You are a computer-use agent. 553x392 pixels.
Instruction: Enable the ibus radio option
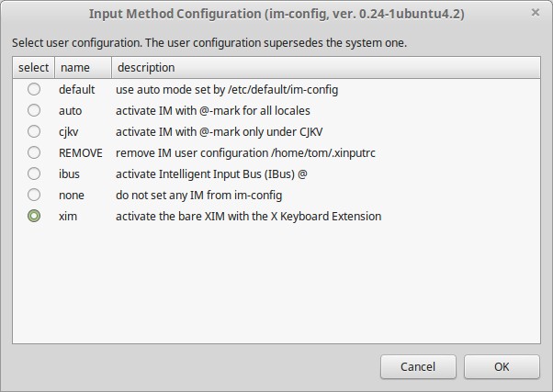tap(34, 174)
